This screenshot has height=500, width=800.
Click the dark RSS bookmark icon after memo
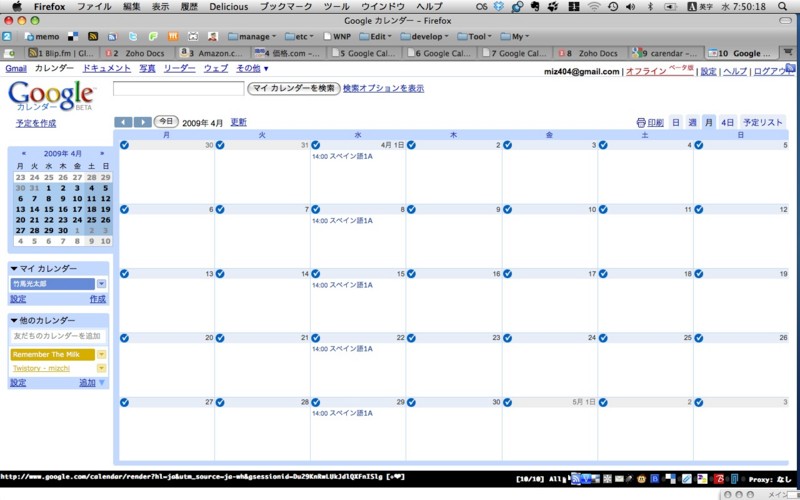tap(93, 36)
